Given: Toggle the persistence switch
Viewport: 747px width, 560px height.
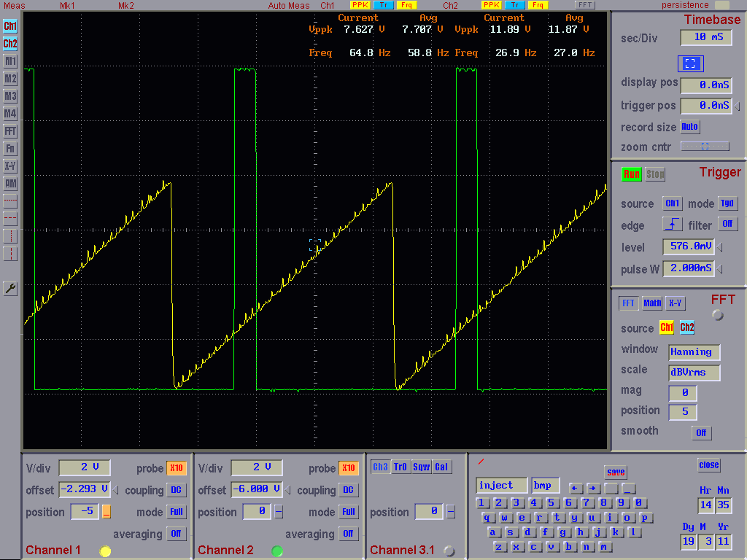Looking at the screenshot, I should 722,5.
